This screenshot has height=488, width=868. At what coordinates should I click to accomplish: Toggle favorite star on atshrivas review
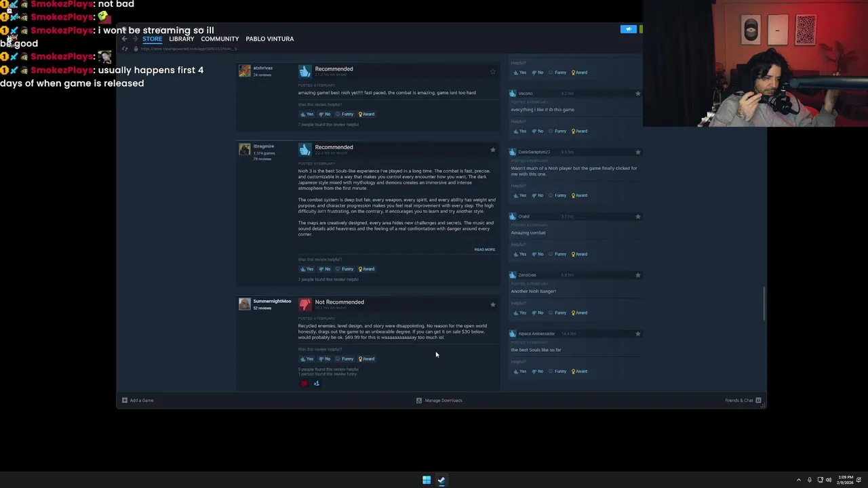pyautogui.click(x=493, y=72)
